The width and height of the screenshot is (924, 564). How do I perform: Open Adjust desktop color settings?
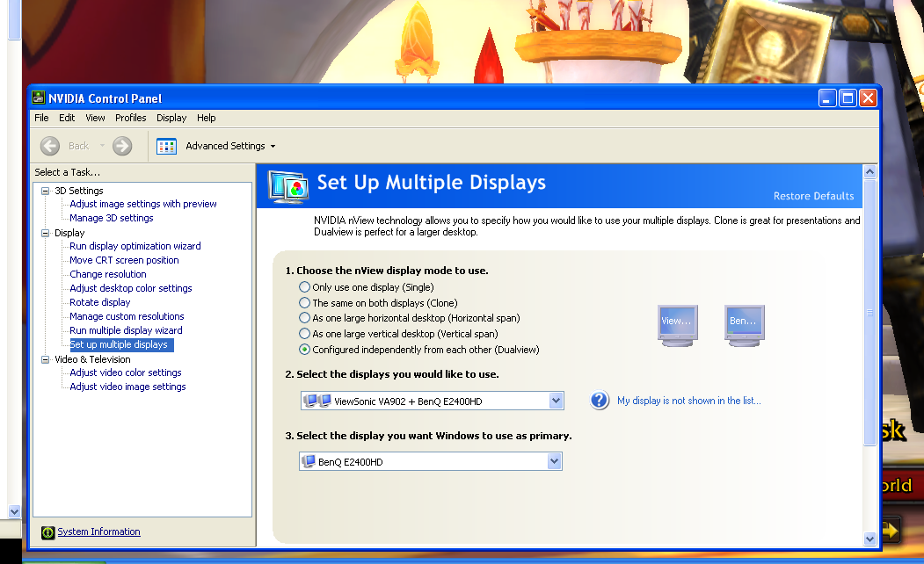coord(131,288)
